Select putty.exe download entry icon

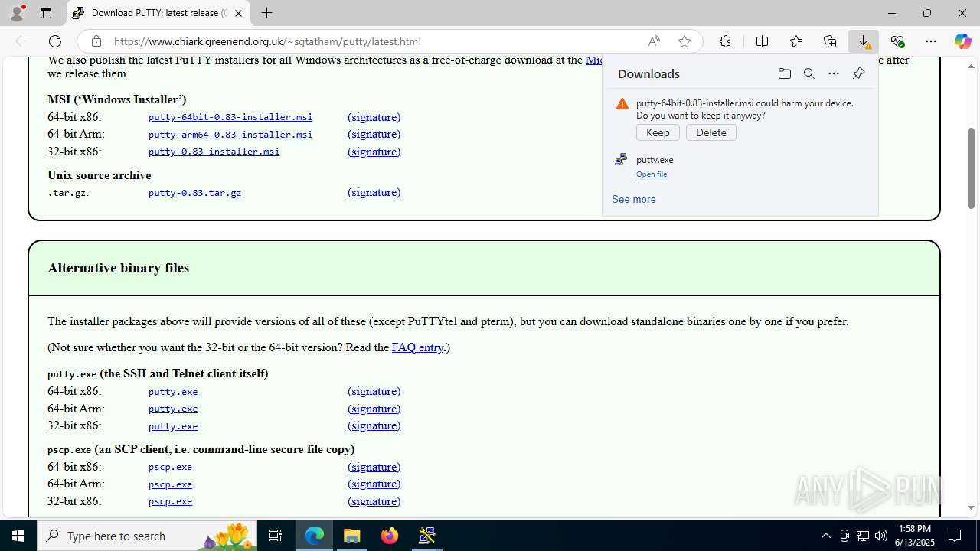621,160
